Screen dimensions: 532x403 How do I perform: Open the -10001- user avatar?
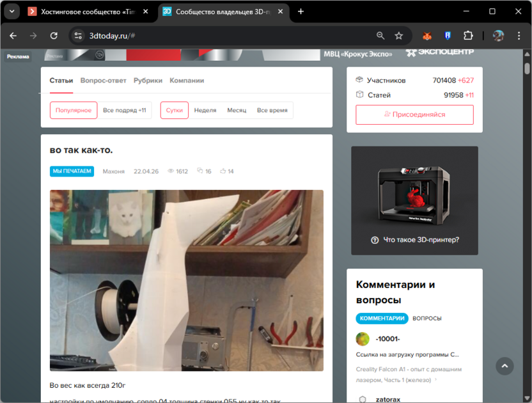point(363,339)
